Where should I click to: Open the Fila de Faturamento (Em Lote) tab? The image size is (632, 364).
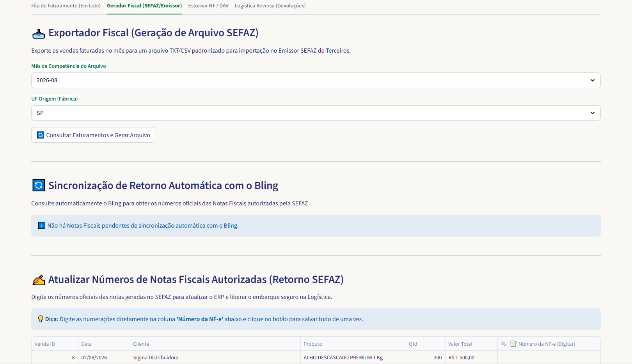coord(66,6)
